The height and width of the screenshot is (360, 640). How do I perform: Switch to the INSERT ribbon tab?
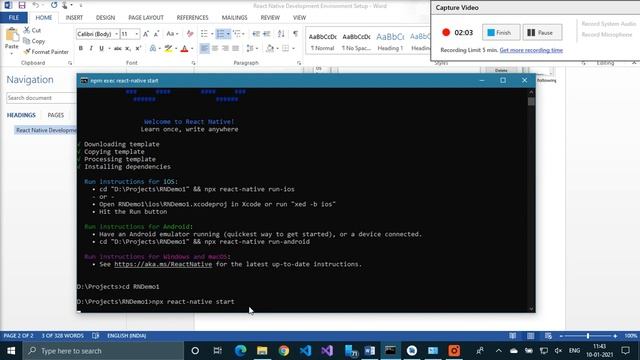tap(74, 18)
